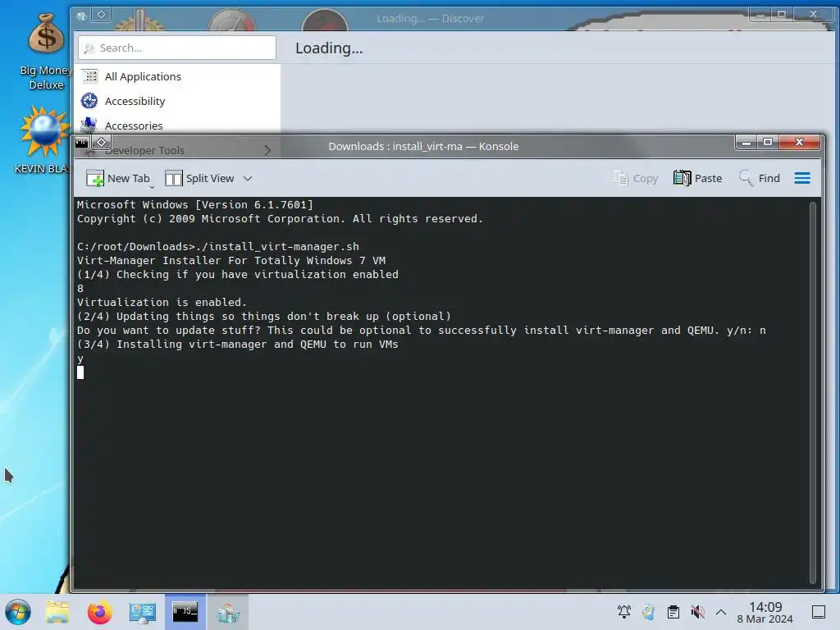Click the Split View button
Image resolution: width=840 pixels, height=630 pixels.
(x=199, y=178)
